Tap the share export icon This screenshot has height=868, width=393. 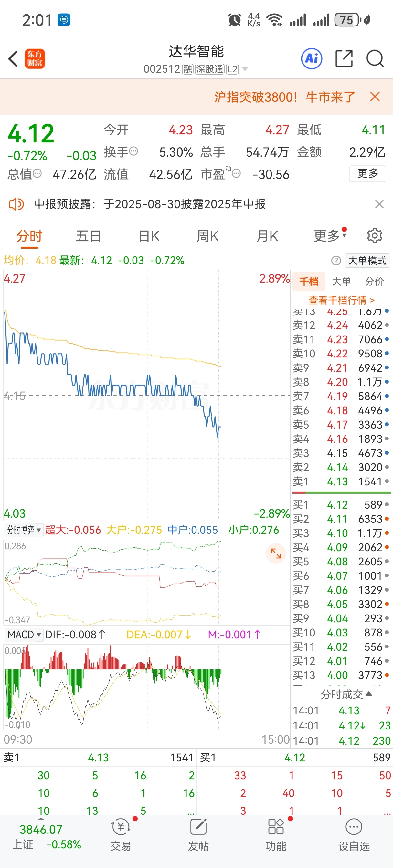tap(344, 59)
